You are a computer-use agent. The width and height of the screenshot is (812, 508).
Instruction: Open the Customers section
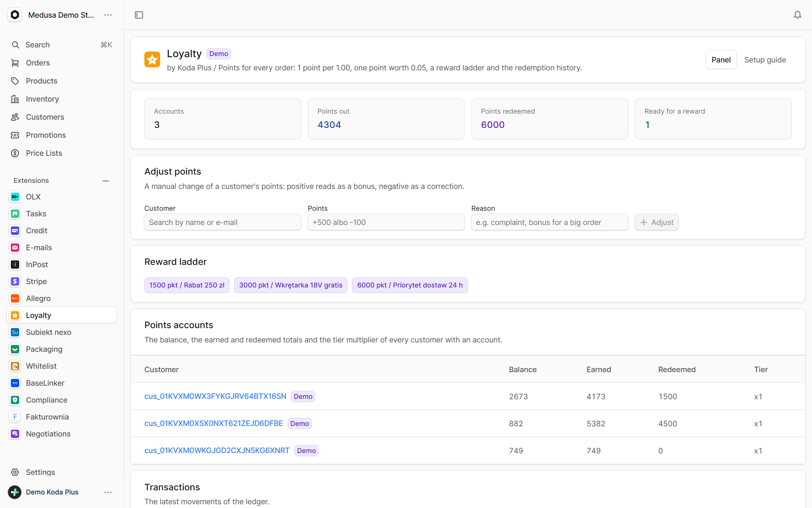tap(62, 117)
